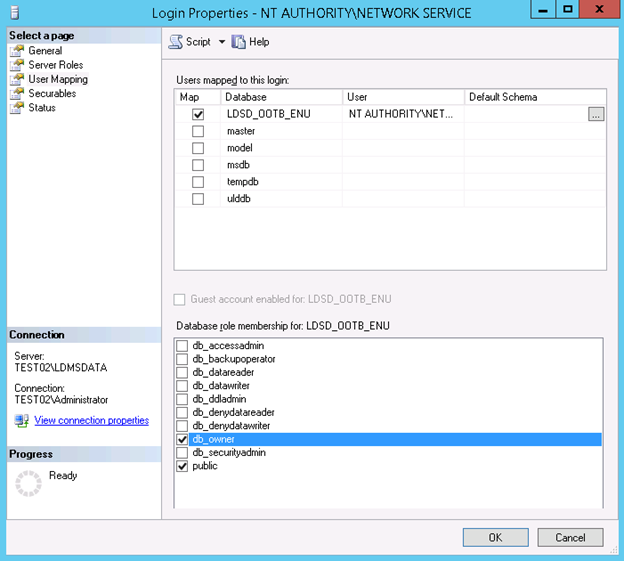
Task: Click the Status page icon
Action: tap(17, 108)
